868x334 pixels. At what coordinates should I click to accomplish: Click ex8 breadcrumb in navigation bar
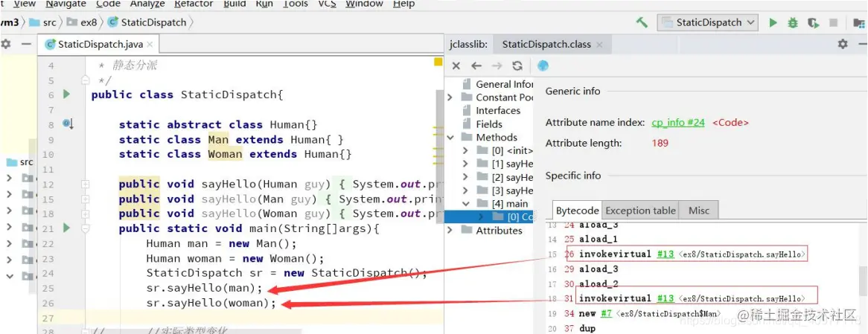[81, 22]
